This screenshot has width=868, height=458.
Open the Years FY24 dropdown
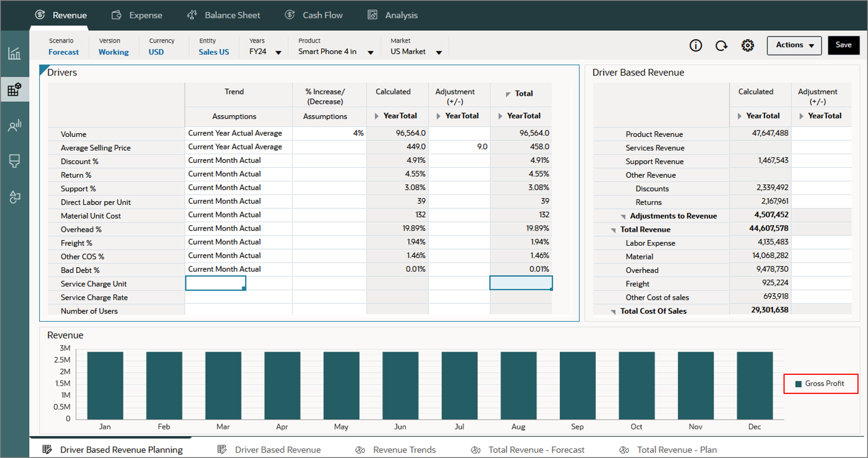coord(278,53)
